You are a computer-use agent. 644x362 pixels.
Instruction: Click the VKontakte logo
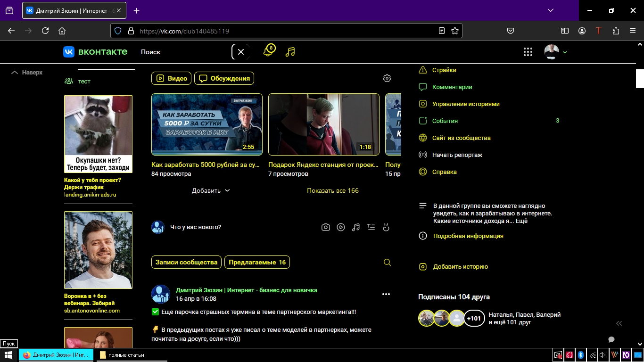coord(95,52)
